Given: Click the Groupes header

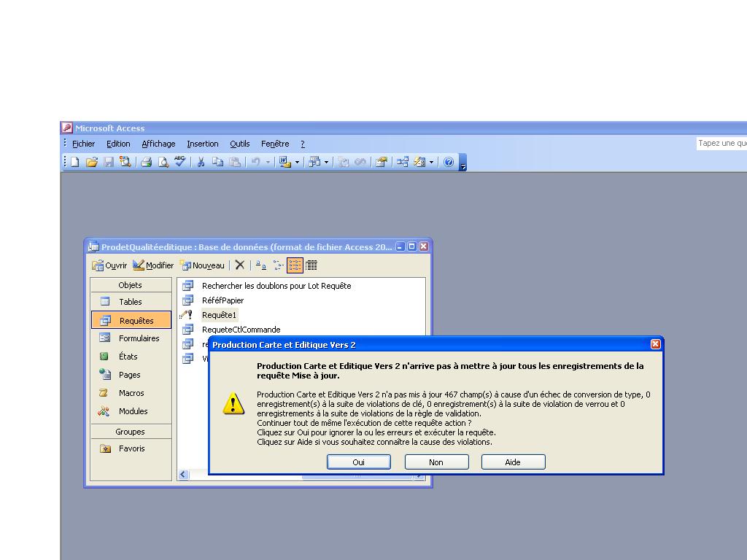Looking at the screenshot, I should (x=131, y=432).
